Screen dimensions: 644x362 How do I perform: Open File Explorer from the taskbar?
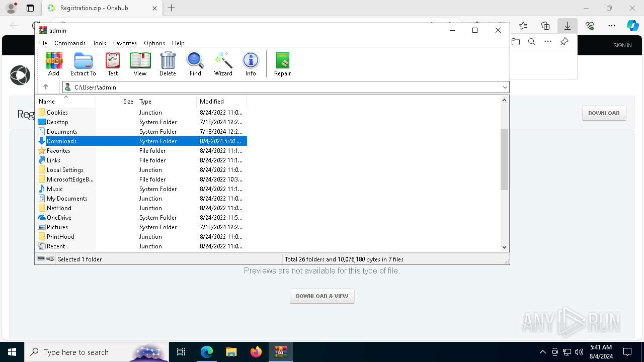pos(231,352)
